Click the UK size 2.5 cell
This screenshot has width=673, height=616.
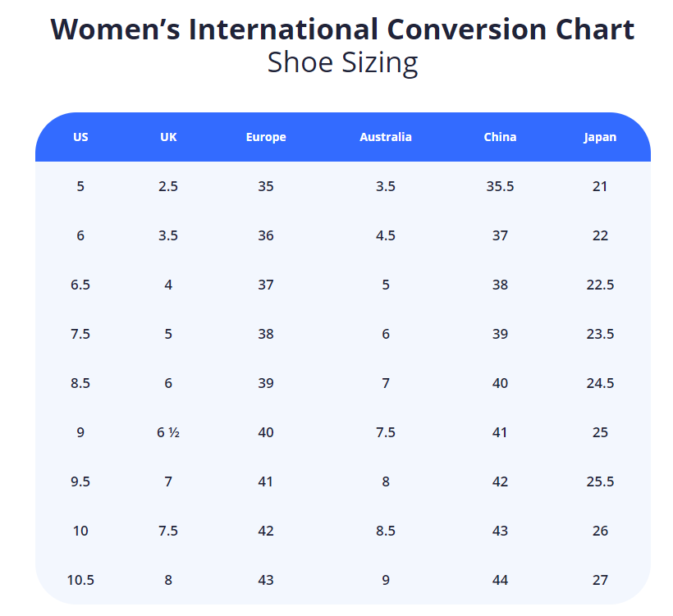coord(168,186)
